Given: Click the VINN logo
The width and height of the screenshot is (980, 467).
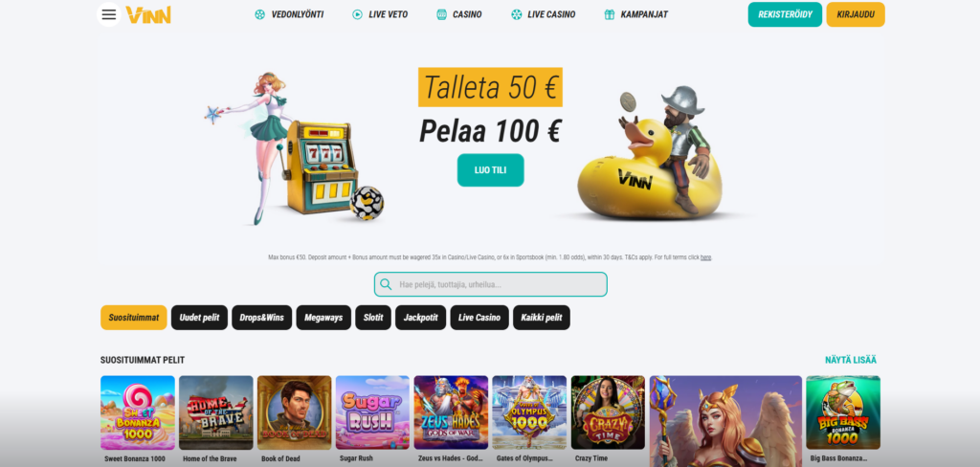Looking at the screenshot, I should point(148,14).
